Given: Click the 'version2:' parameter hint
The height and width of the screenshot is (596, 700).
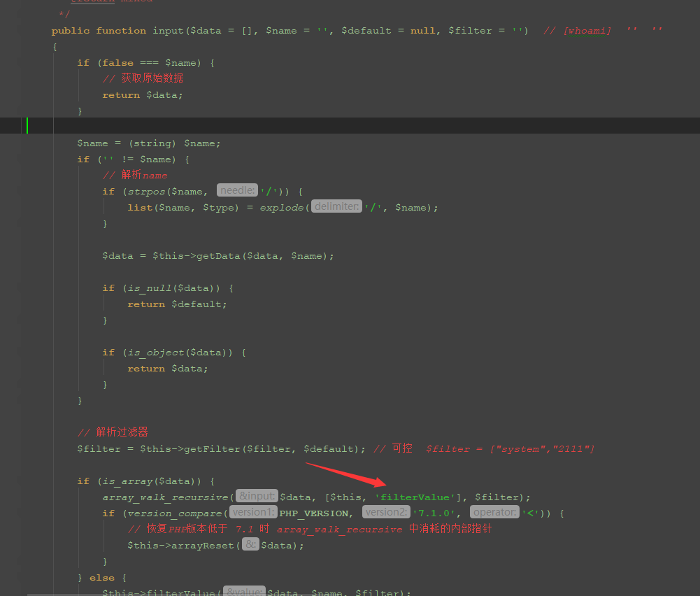Looking at the screenshot, I should pos(386,512).
